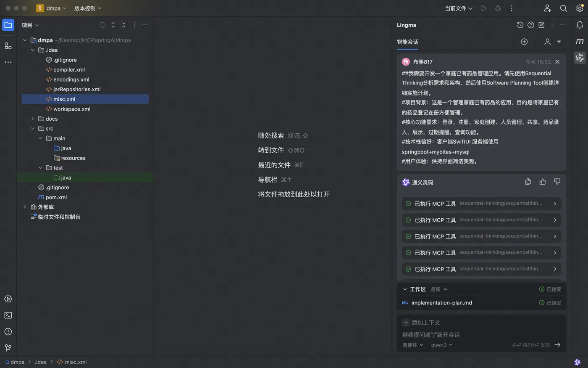The height and width of the screenshot is (368, 588).
Task: Open more run actions menu
Action: coord(512,8)
